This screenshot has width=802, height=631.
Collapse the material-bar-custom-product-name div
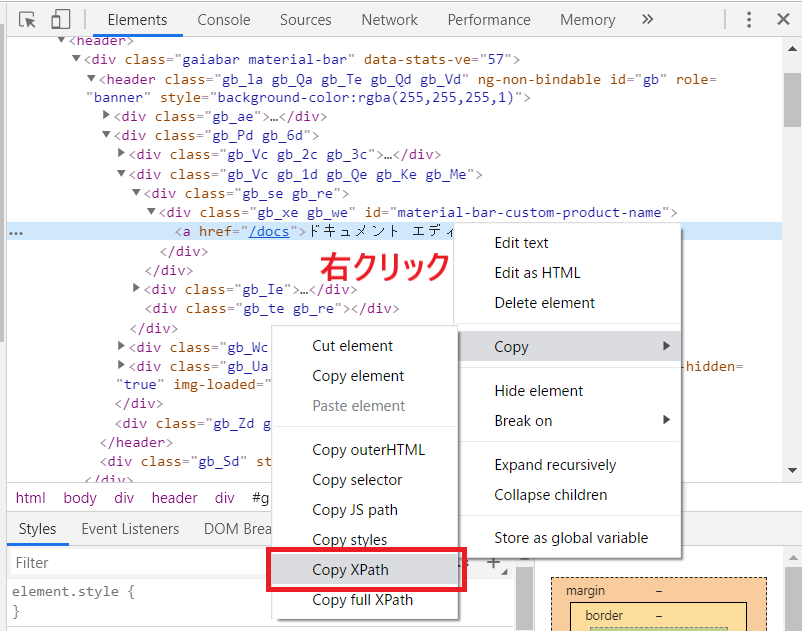point(151,211)
